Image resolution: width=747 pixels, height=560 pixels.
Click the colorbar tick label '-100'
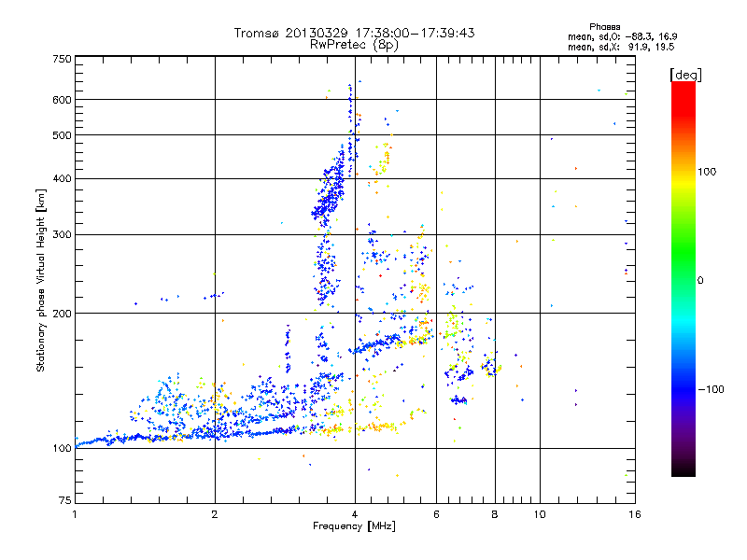(x=712, y=389)
